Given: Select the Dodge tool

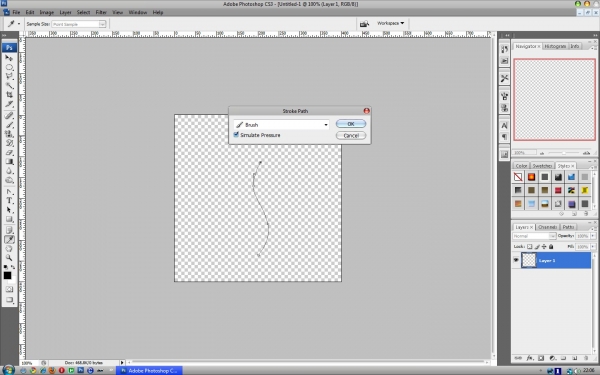Looking at the screenshot, I should pos(9,180).
